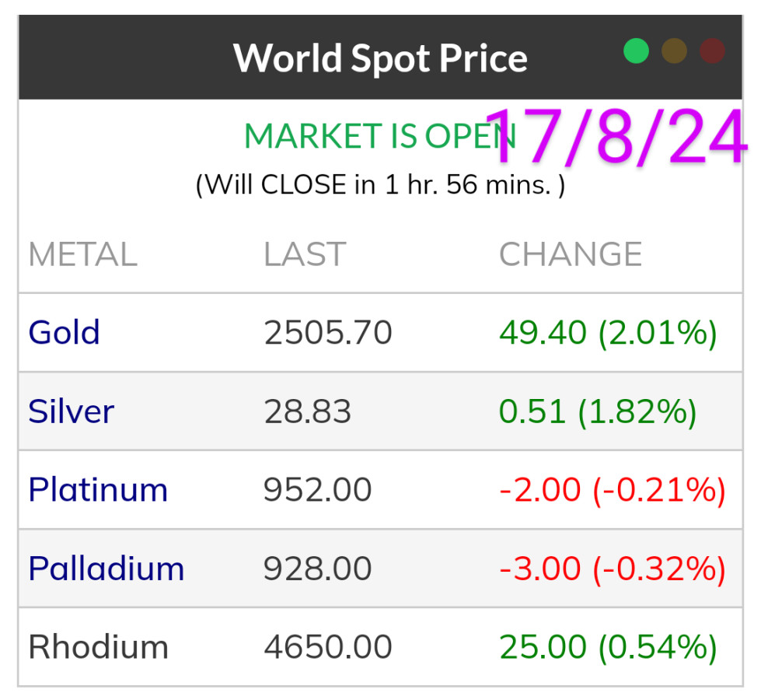Click the METAL column header
The width and height of the screenshot is (761, 700).
[83, 255]
